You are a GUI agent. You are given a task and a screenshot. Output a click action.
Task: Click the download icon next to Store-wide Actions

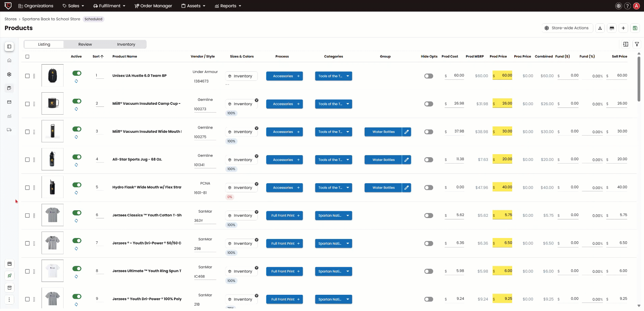click(600, 28)
